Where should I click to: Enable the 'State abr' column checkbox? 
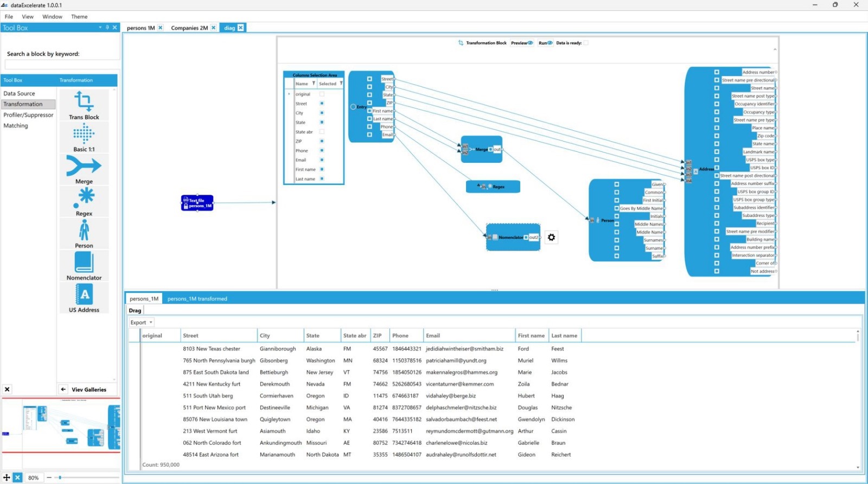click(322, 132)
